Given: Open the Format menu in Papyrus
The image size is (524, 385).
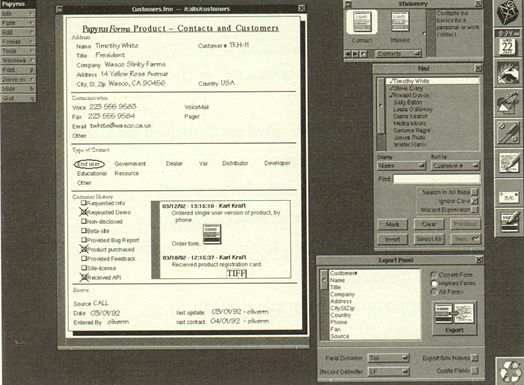Looking at the screenshot, I should pos(18,42).
